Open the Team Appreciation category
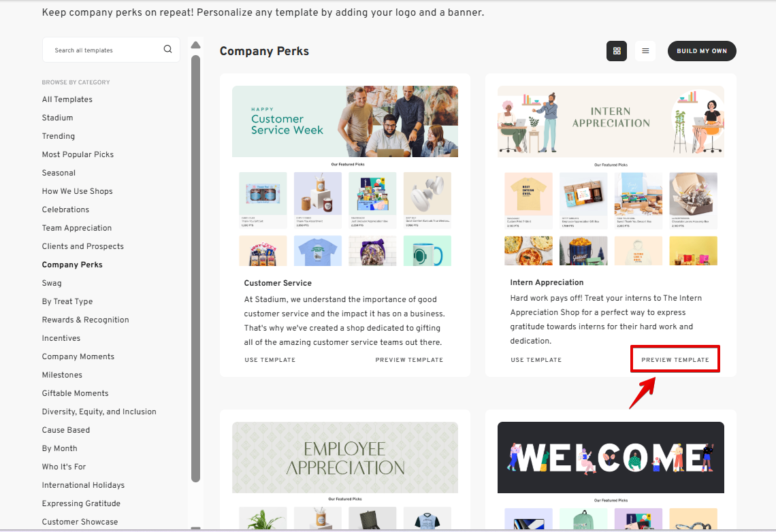776x532 pixels. coord(77,228)
